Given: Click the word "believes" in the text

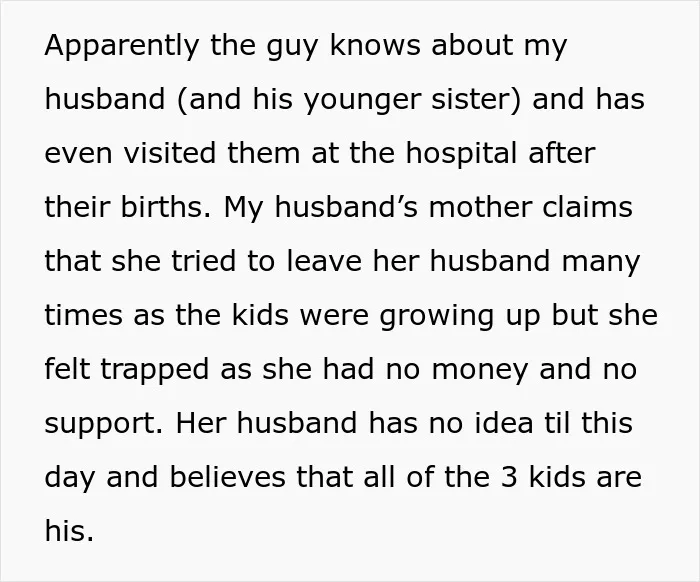Looking at the screenshot, I should (227, 477).
